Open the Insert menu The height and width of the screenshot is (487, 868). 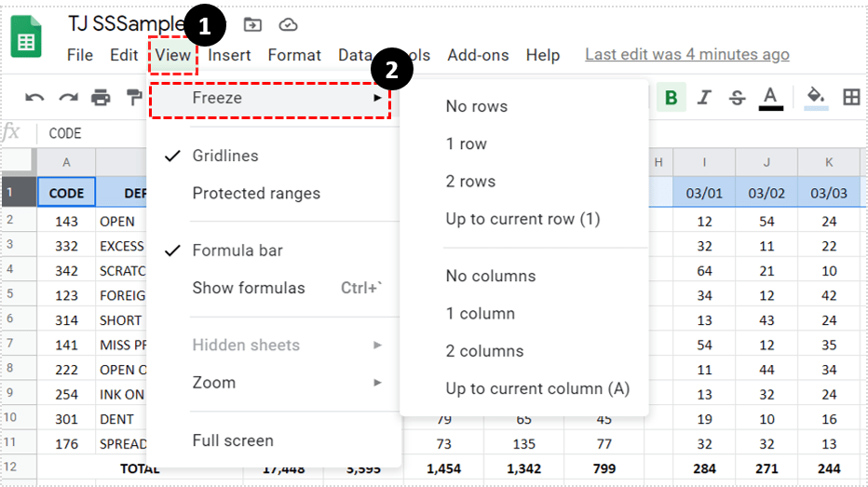(x=229, y=55)
